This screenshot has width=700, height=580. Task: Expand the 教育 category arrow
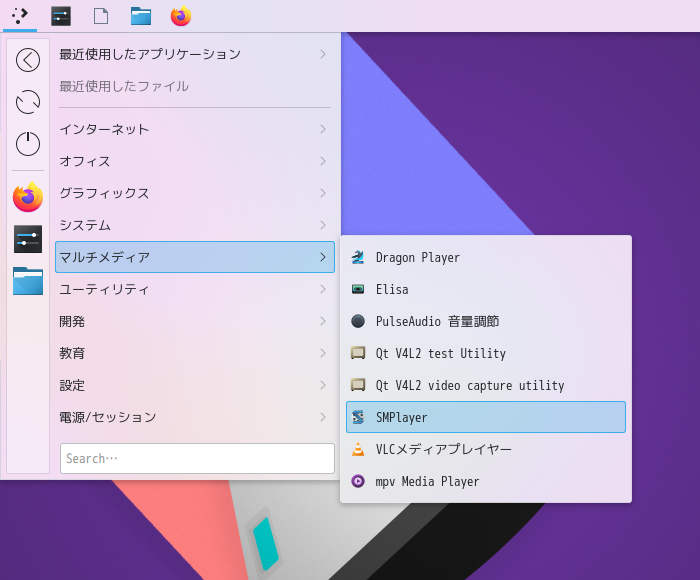pos(323,353)
